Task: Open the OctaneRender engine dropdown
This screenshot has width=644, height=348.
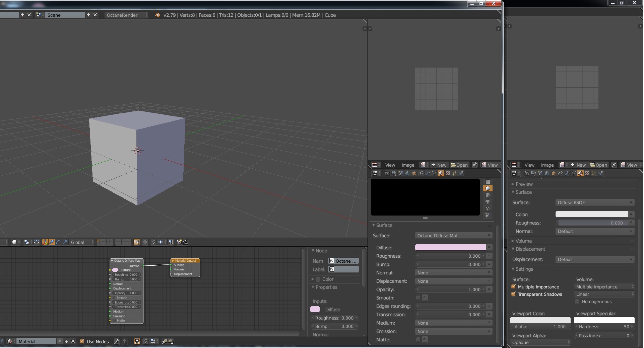Action: point(126,15)
